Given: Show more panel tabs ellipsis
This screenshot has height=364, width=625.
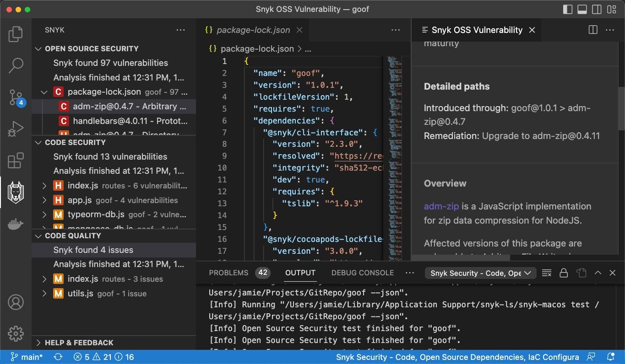Looking at the screenshot, I should (x=410, y=273).
